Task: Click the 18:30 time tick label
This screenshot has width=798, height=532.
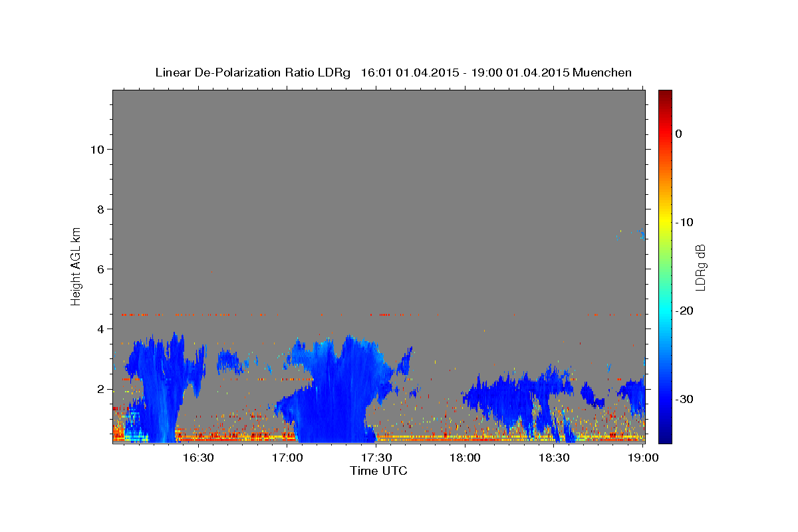Action: (553, 458)
